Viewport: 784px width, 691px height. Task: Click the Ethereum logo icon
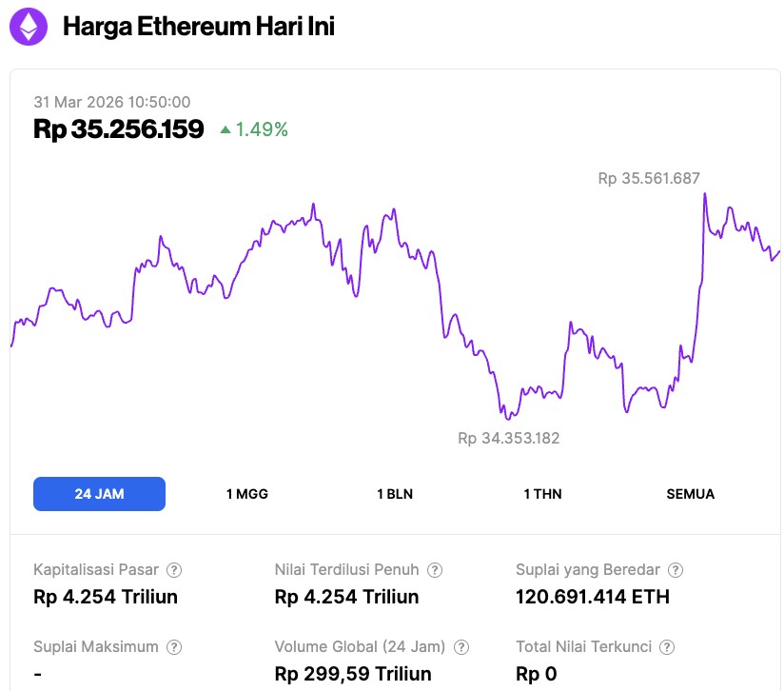coord(29,27)
